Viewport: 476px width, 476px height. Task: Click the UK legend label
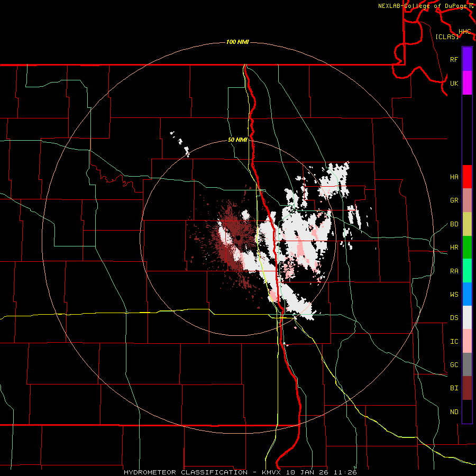(454, 83)
